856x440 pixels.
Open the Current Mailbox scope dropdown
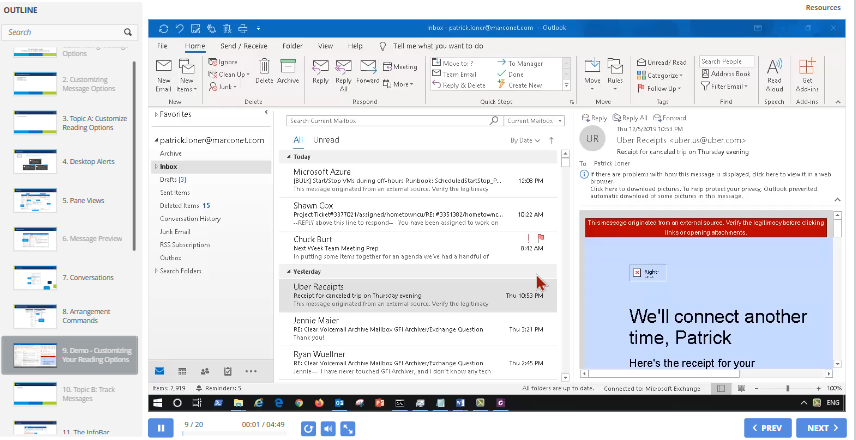[533, 121]
